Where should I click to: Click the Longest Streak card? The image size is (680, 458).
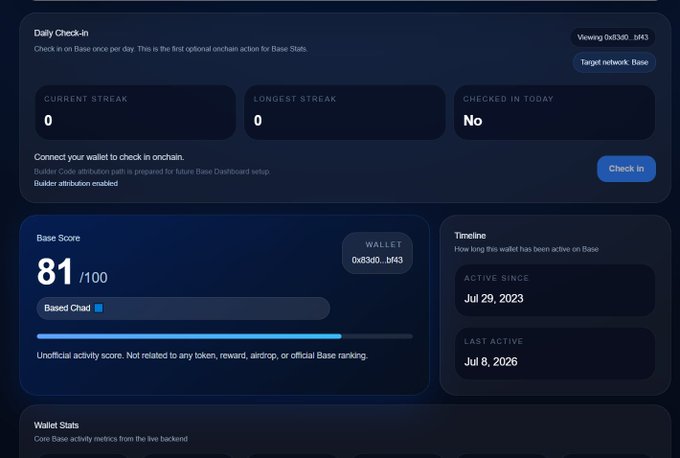tap(345, 112)
